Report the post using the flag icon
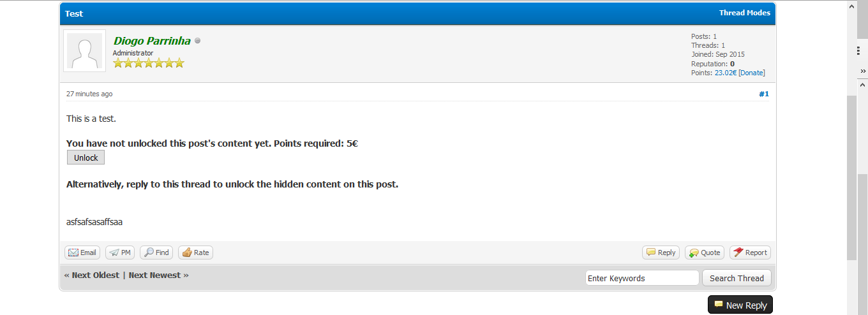This screenshot has width=868, height=315. tap(738, 253)
